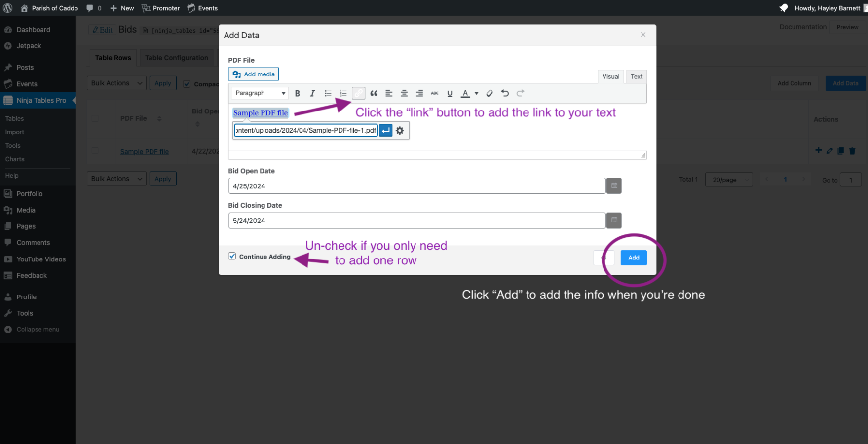The image size is (868, 444).
Task: Click the Bid Closing Date field
Action: pyautogui.click(x=416, y=221)
